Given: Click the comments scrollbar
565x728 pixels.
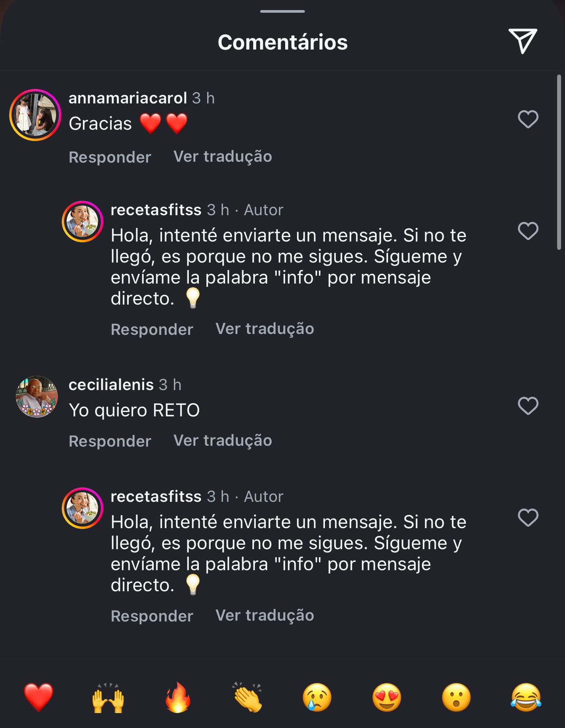Looking at the screenshot, I should click(559, 162).
